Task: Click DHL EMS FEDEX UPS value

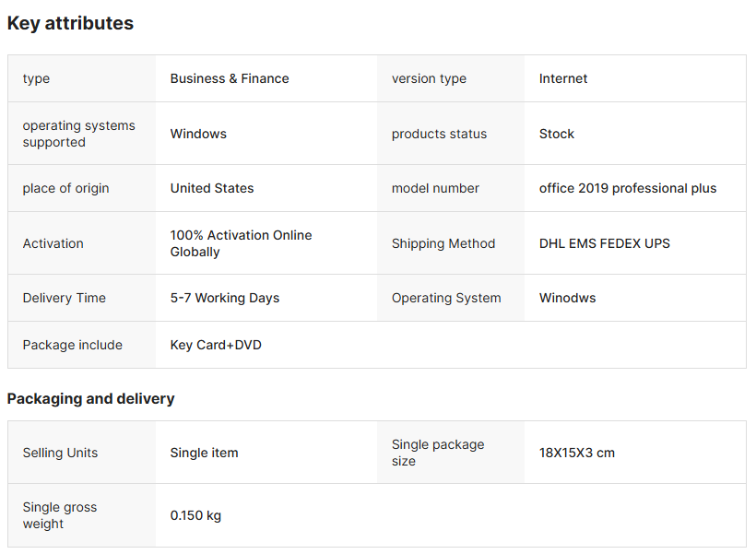Action: [x=605, y=243]
